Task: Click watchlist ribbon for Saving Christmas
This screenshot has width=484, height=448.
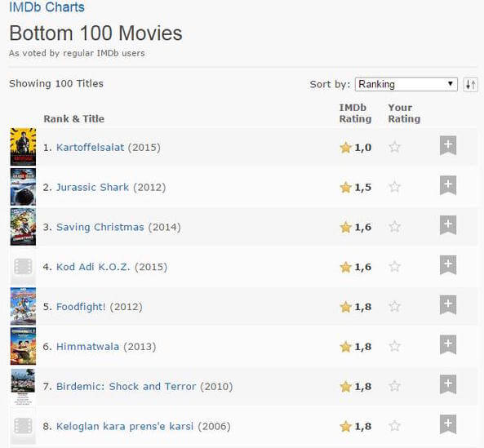Action: pos(448,225)
